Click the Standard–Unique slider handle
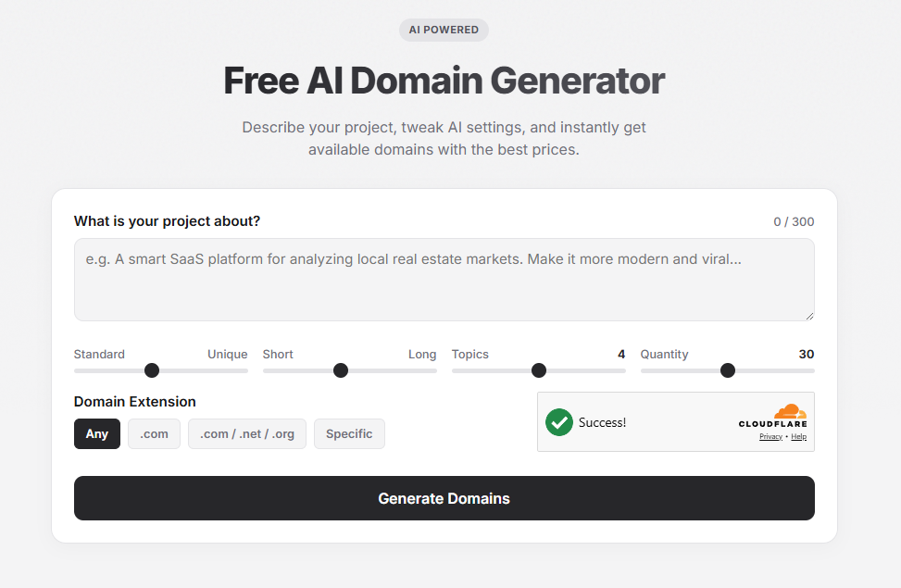 (x=151, y=370)
